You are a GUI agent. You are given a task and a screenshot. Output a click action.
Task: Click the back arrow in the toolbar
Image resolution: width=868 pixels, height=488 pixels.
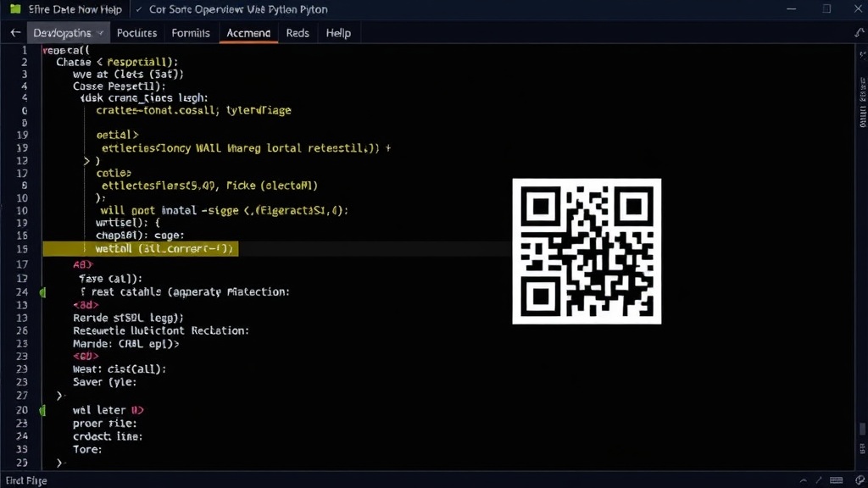15,33
